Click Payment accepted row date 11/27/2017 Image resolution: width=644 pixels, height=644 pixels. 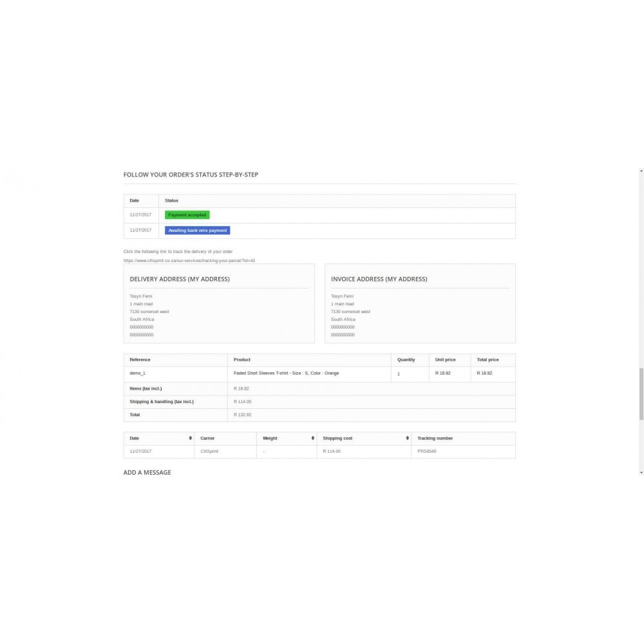(140, 215)
